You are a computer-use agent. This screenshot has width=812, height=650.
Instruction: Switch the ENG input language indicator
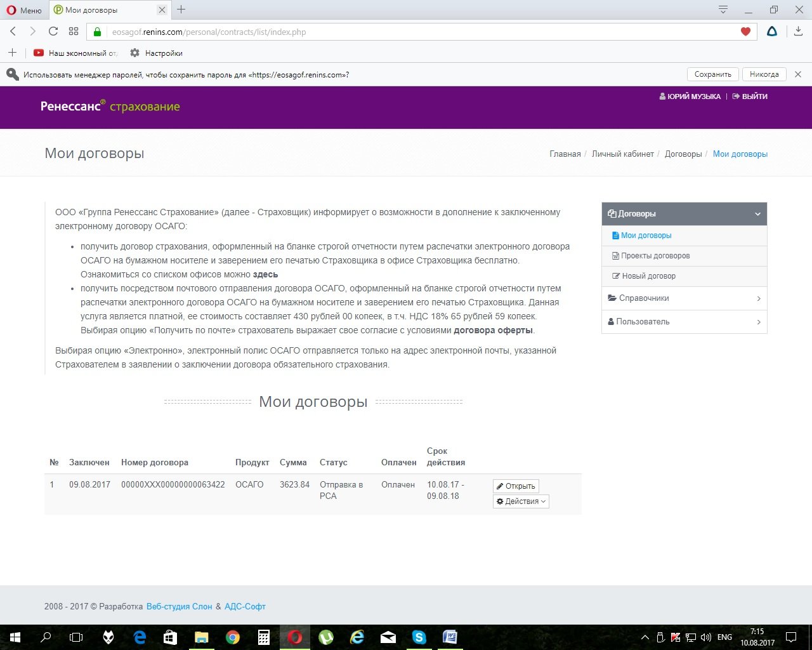724,637
